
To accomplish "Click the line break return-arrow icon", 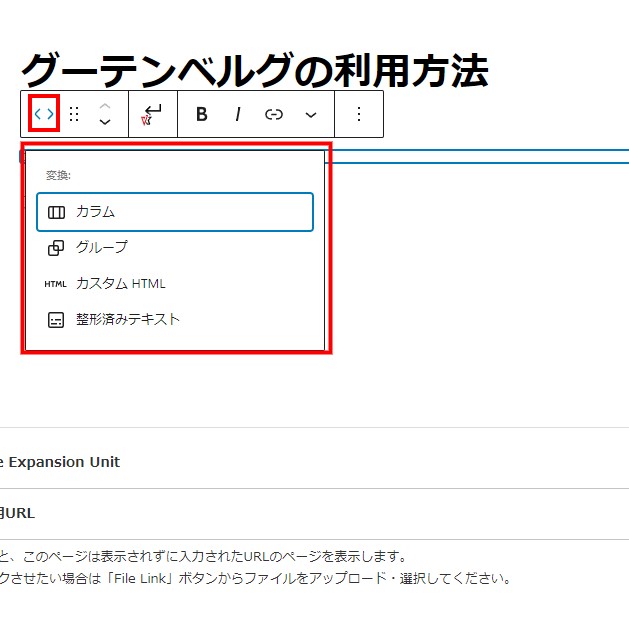I will [x=152, y=114].
